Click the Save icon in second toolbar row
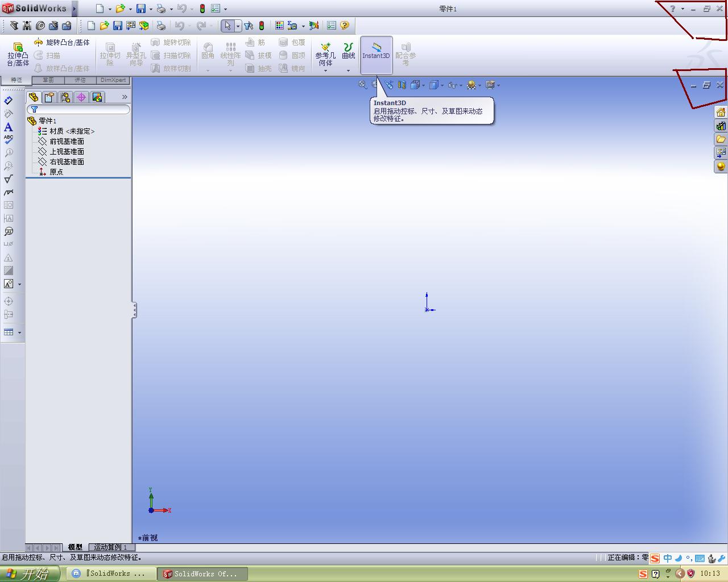 click(x=117, y=26)
